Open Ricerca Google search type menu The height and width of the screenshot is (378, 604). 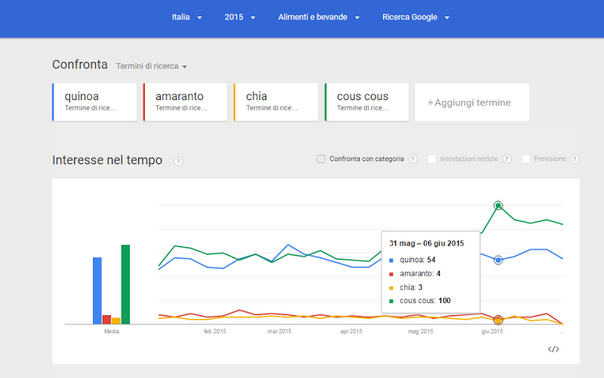pyautogui.click(x=416, y=17)
